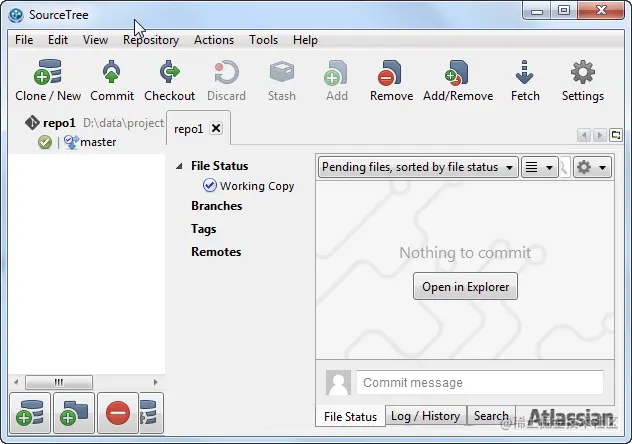The height and width of the screenshot is (444, 632).
Task: Open the gear options dropdown in file panel
Action: pyautogui.click(x=592, y=167)
